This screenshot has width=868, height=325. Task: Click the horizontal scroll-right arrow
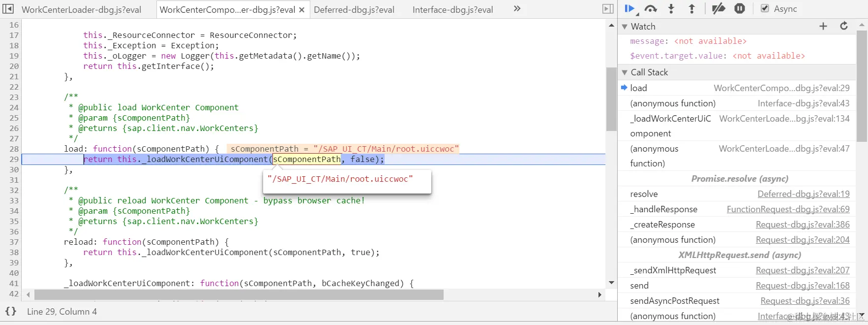(599, 294)
